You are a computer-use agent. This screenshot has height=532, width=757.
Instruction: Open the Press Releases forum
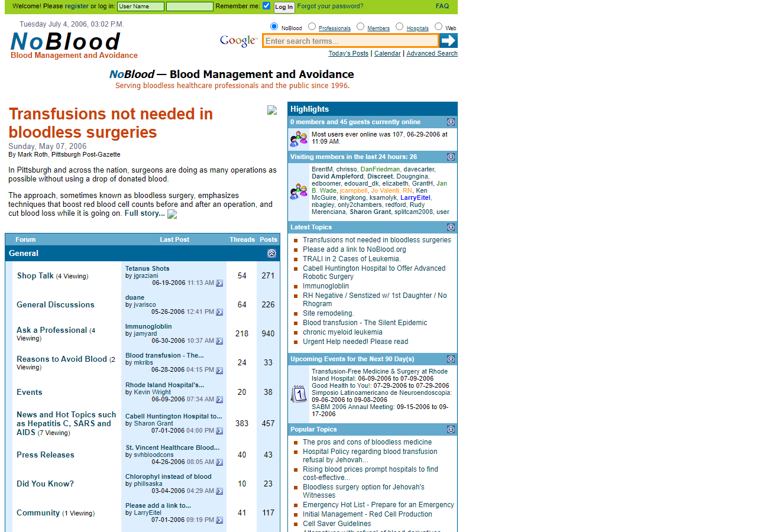[46, 455]
